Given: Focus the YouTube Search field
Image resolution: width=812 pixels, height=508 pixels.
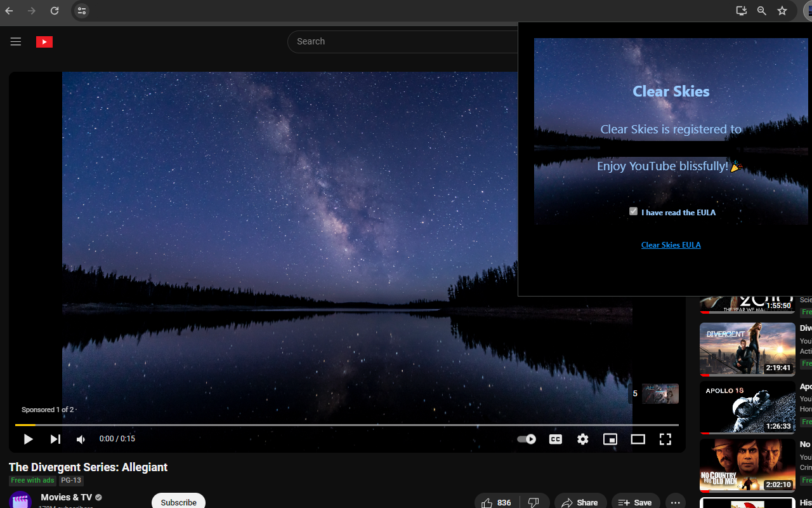Looking at the screenshot, I should [x=403, y=41].
